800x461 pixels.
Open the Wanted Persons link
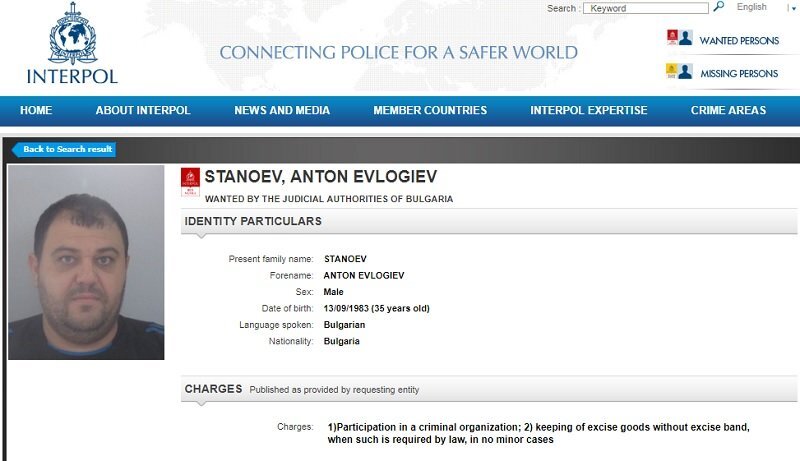click(x=739, y=41)
